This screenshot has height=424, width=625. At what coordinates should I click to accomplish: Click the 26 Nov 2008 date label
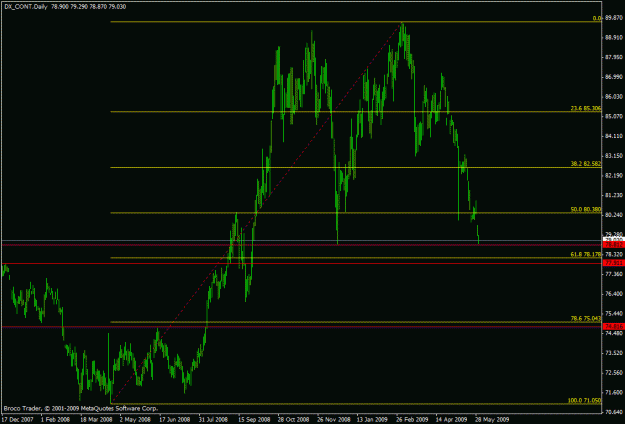click(334, 420)
